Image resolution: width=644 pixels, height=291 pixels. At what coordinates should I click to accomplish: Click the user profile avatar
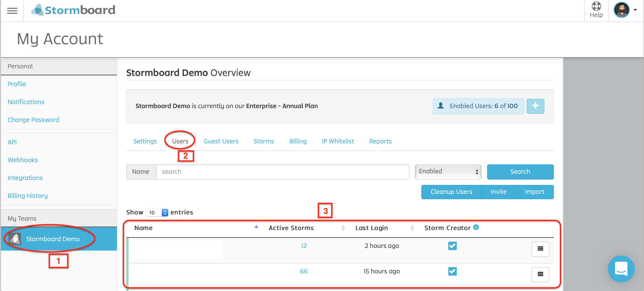pyautogui.click(x=621, y=10)
